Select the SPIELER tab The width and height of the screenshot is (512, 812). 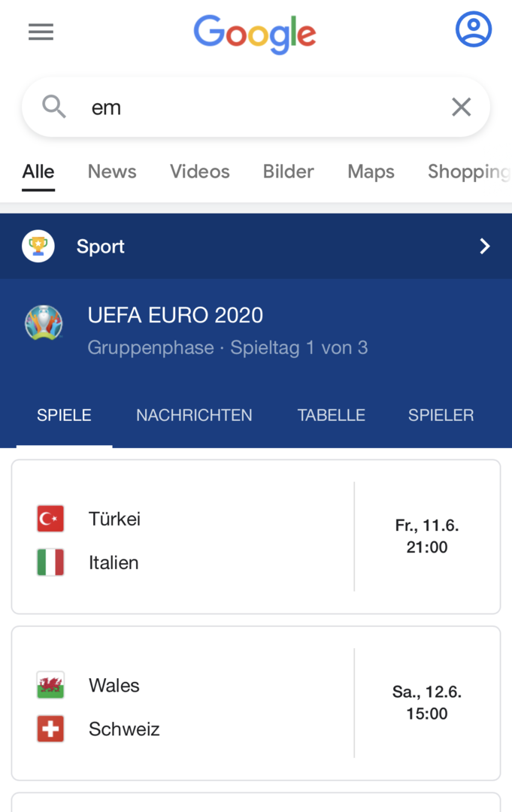click(x=441, y=415)
